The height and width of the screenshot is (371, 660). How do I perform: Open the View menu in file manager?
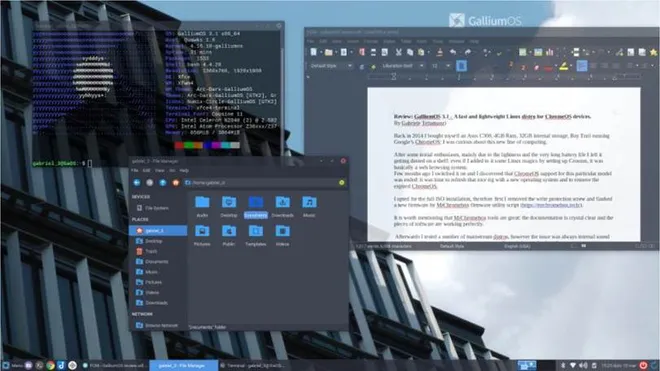pyautogui.click(x=160, y=171)
